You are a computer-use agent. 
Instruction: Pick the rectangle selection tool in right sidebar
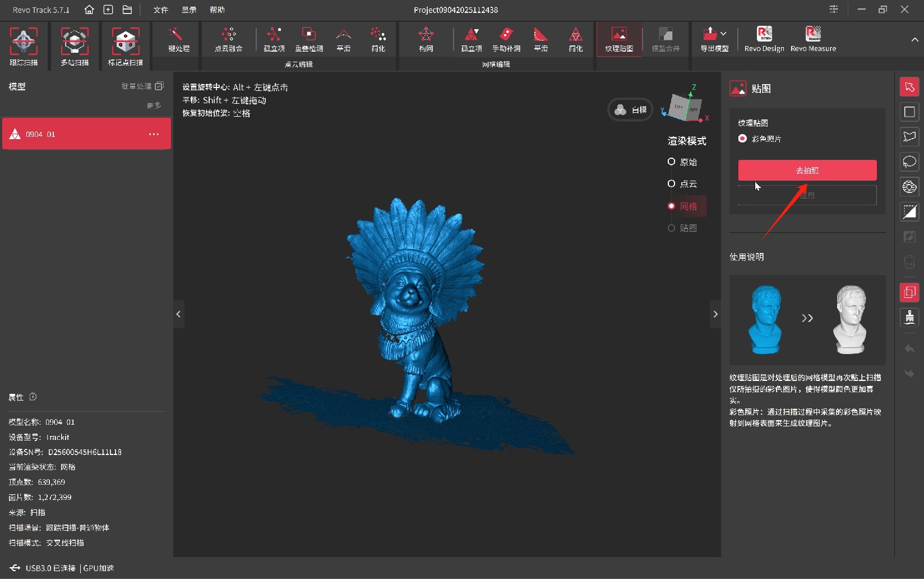pos(909,112)
